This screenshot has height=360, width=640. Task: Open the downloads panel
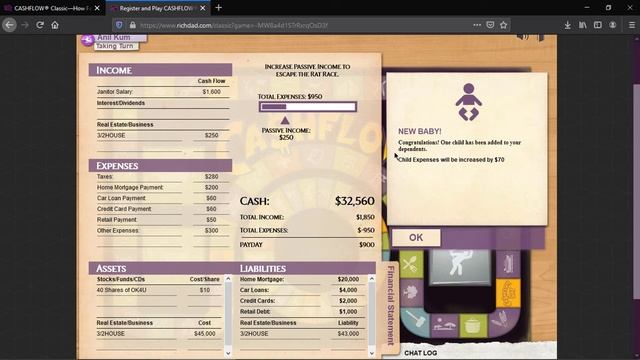567,25
